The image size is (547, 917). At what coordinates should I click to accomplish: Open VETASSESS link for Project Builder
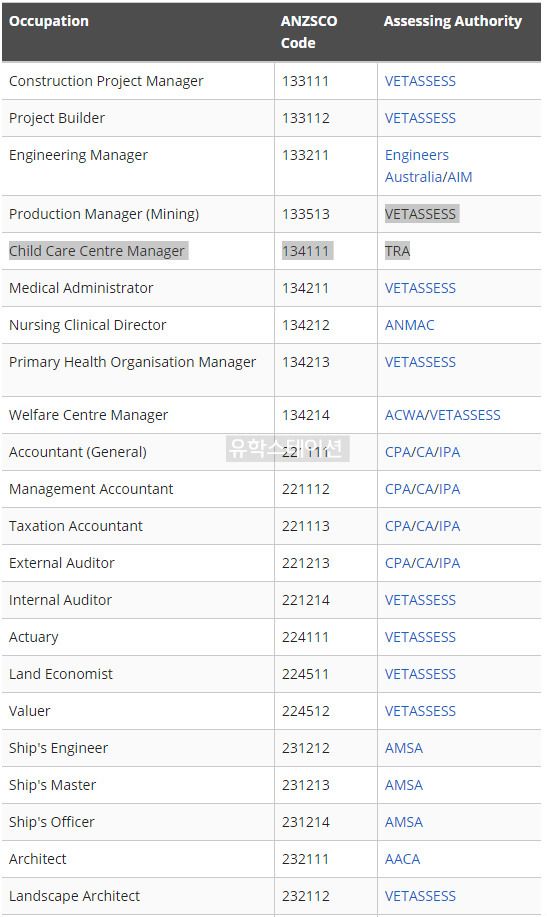click(420, 118)
